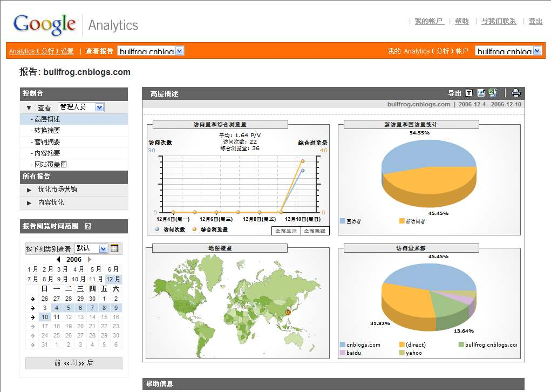Click cnblogs.com legend color swatch
The height and width of the screenshot is (392, 551).
pos(343,344)
